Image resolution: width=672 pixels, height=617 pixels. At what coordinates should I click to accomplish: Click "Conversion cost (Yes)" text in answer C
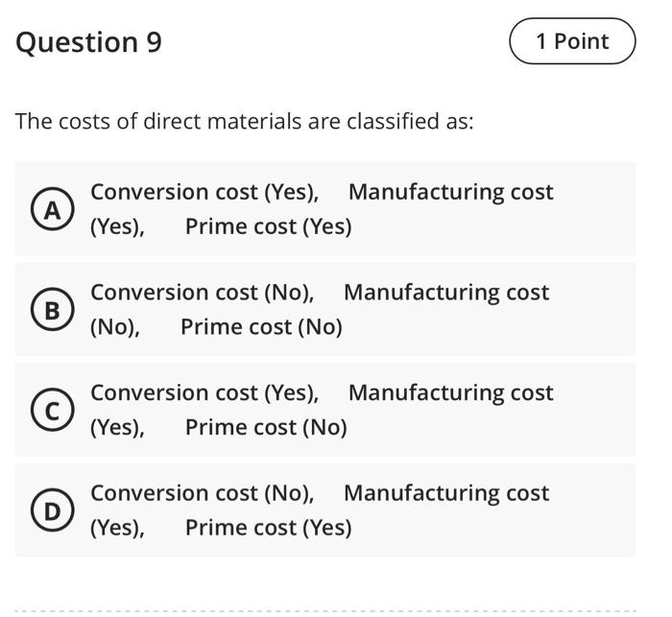(x=204, y=393)
